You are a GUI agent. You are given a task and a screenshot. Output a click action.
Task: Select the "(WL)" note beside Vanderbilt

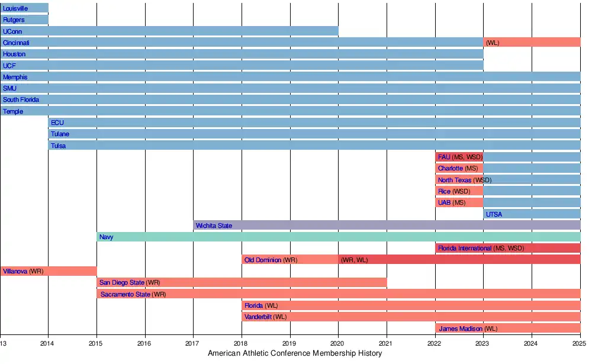(x=280, y=317)
